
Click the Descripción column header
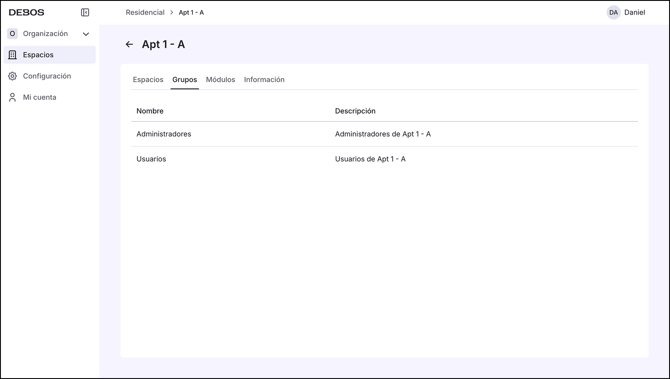coord(355,111)
